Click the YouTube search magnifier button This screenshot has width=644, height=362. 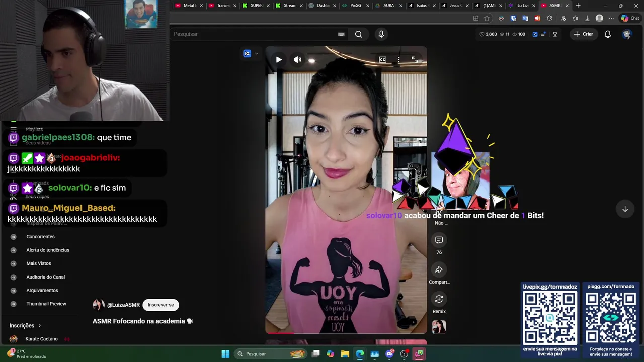358,34
